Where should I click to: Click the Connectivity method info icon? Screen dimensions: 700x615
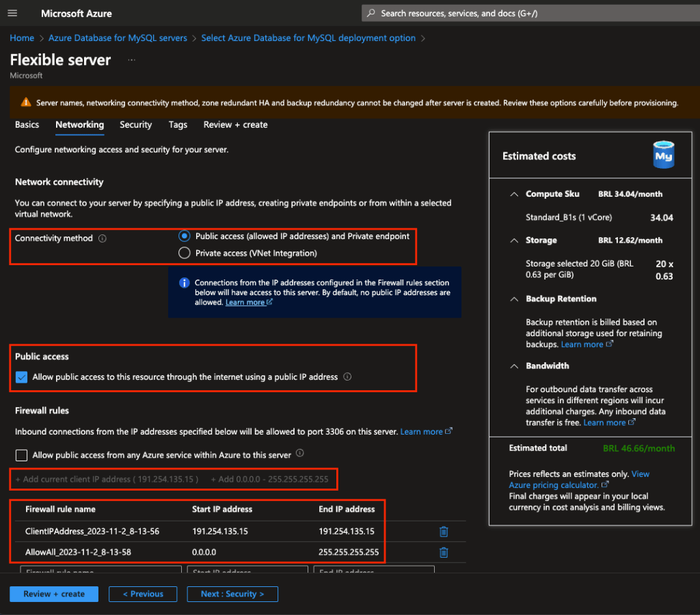pos(103,238)
